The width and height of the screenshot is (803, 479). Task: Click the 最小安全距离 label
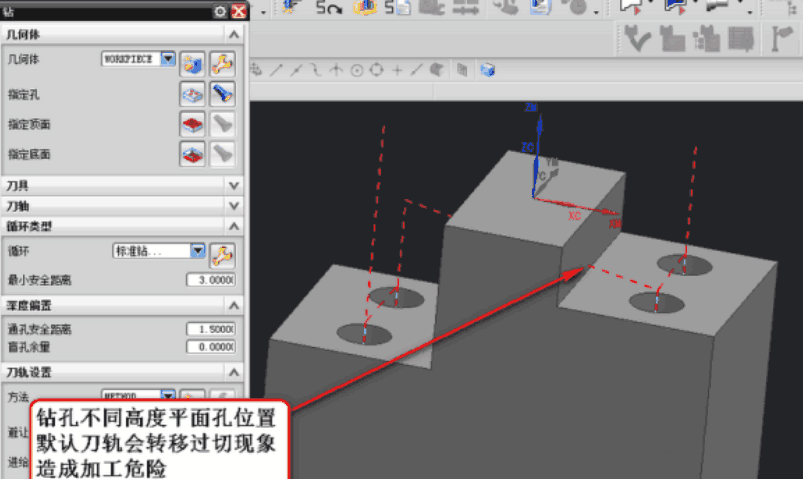[x=39, y=280]
